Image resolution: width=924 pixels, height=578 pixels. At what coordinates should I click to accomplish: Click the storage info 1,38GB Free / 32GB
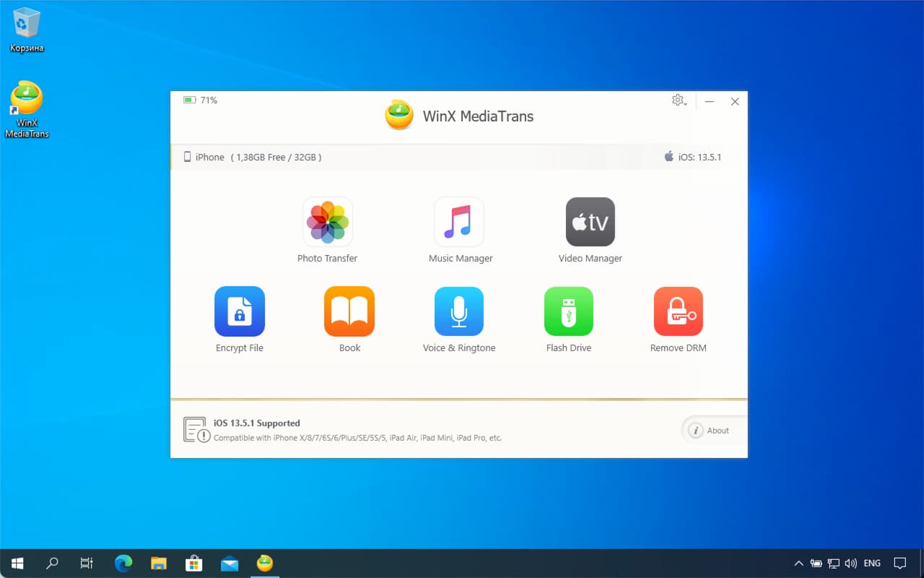276,157
